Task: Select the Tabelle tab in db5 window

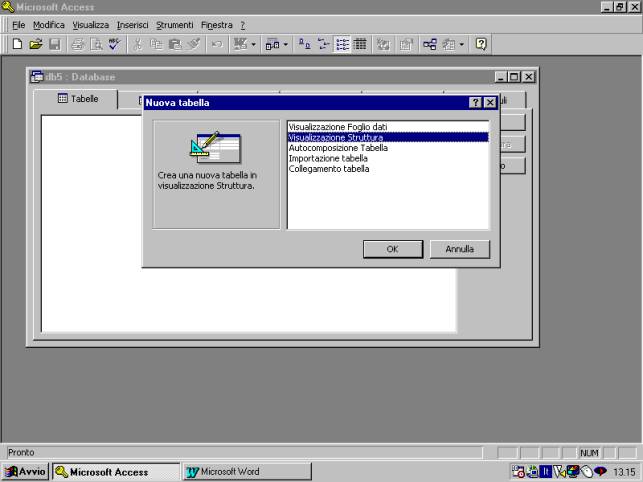Action: (78, 98)
